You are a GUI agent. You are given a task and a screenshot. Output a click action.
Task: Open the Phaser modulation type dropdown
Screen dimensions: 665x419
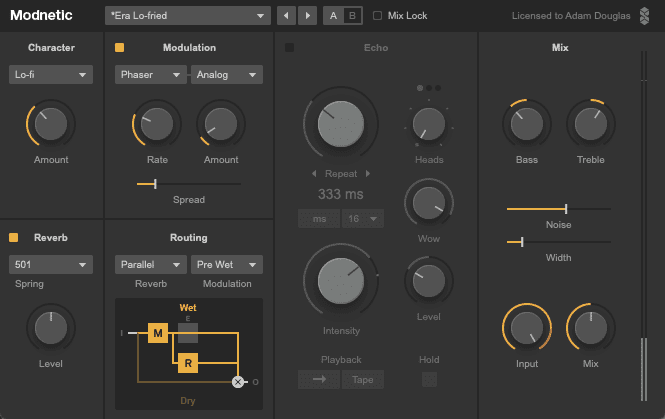[x=151, y=75]
